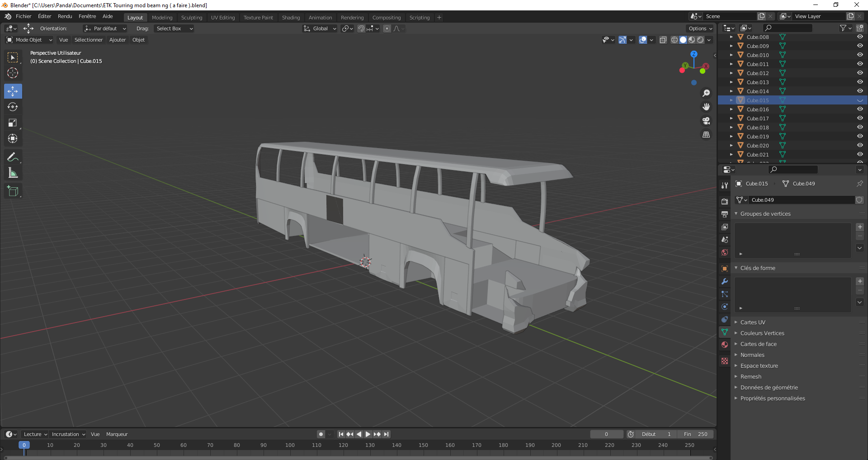Activate the Scale tool

[13, 123]
